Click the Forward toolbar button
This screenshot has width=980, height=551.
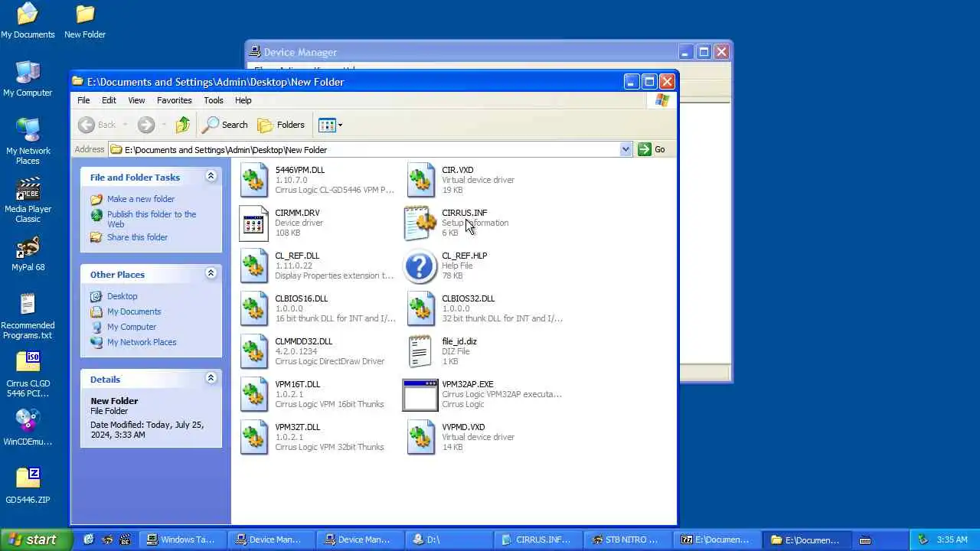point(146,125)
